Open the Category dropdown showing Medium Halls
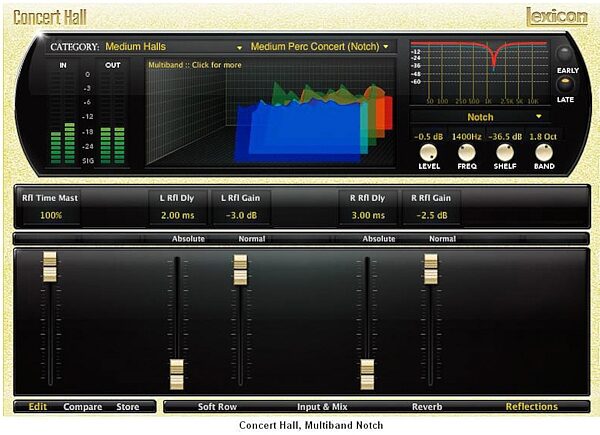 tap(174, 47)
